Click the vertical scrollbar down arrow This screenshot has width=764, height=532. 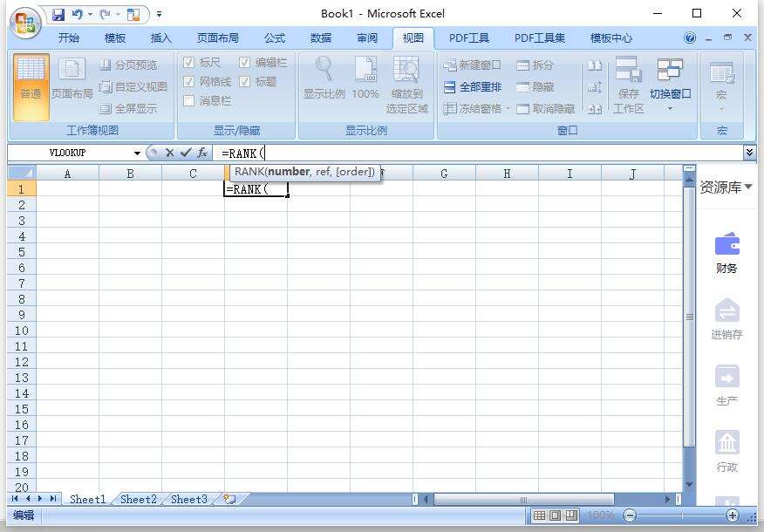click(x=689, y=484)
